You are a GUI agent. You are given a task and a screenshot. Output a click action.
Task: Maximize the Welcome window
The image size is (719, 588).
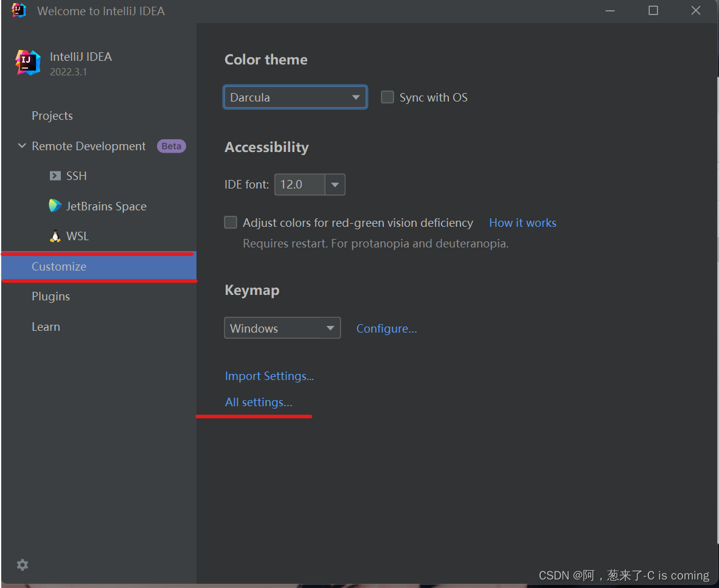653,10
